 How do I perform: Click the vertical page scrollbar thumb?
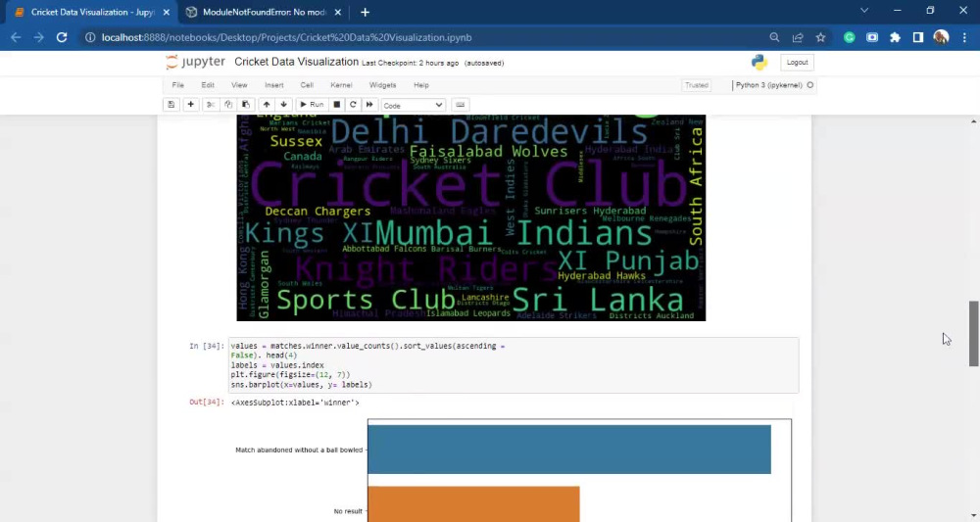(973, 333)
